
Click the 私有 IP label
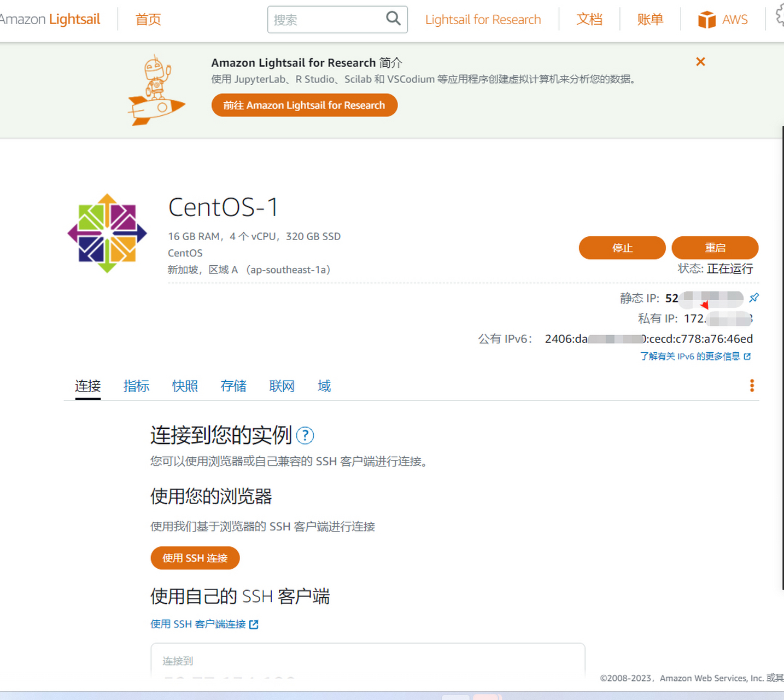[658, 318]
